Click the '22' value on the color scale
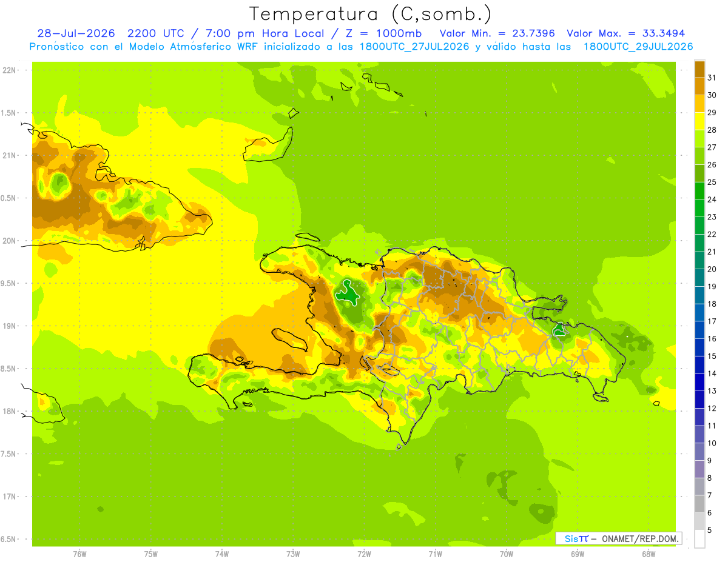The height and width of the screenshot is (562, 728). pos(712,234)
